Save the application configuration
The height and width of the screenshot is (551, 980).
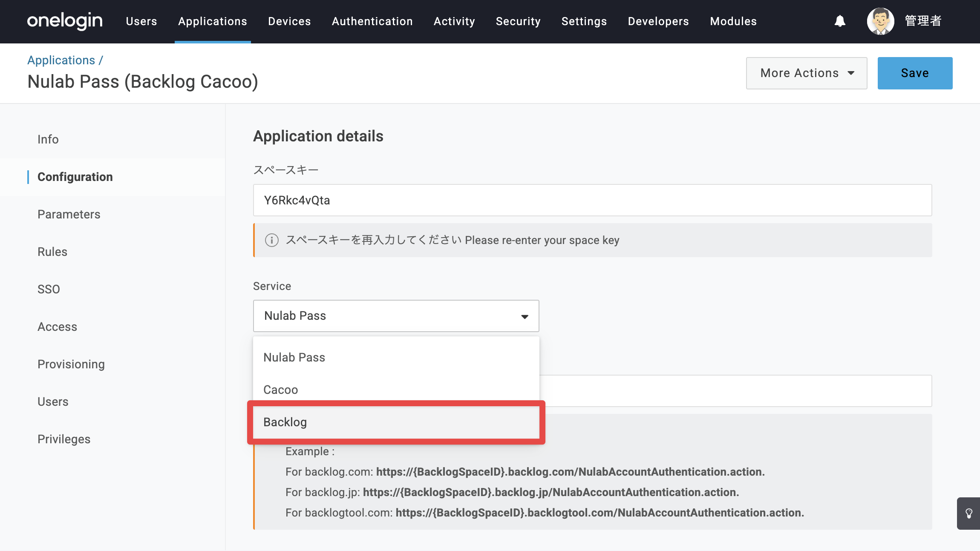[915, 73]
